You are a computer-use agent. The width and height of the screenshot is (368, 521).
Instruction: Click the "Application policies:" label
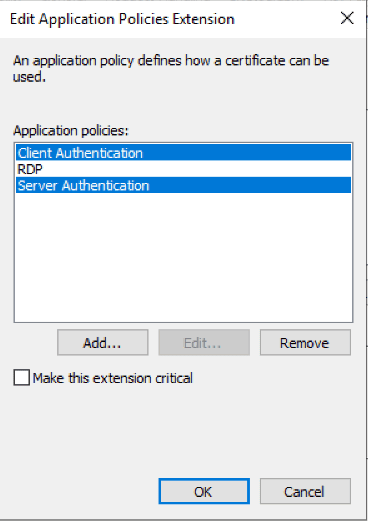tap(71, 130)
